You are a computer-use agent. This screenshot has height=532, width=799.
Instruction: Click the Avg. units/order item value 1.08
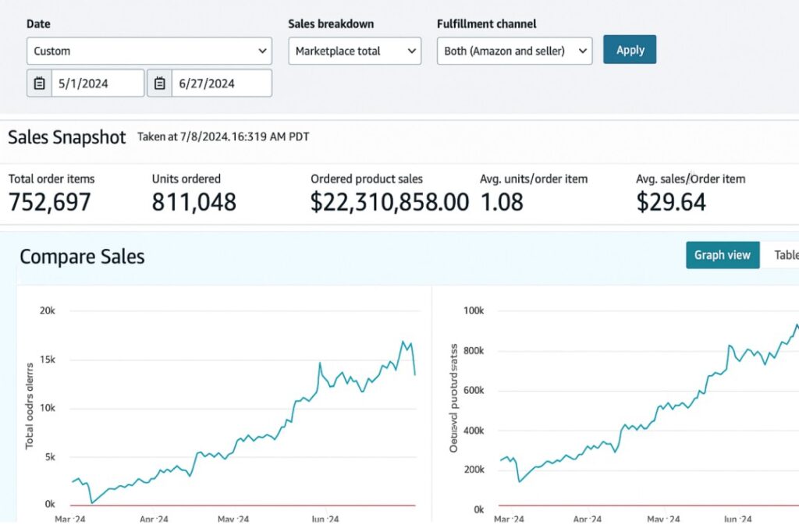point(503,202)
